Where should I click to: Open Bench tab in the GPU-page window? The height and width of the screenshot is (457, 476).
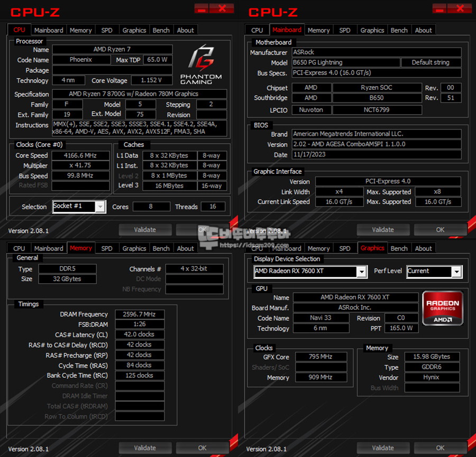coord(399,248)
